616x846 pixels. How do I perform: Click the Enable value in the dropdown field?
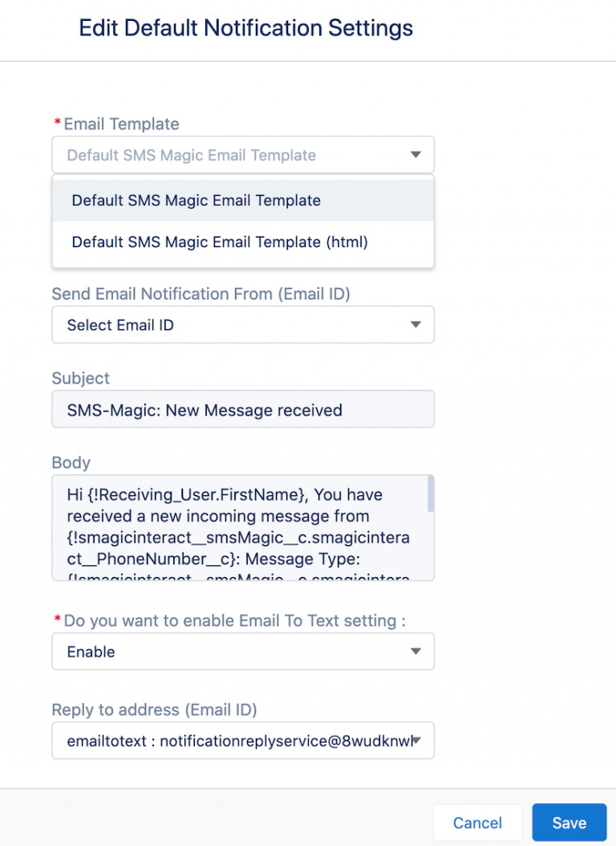click(x=91, y=651)
